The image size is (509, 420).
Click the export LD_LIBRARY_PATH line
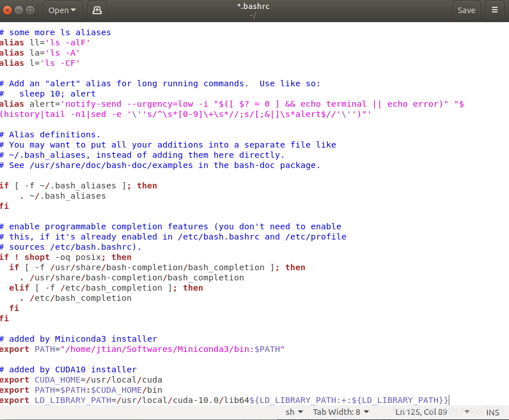tap(224, 400)
